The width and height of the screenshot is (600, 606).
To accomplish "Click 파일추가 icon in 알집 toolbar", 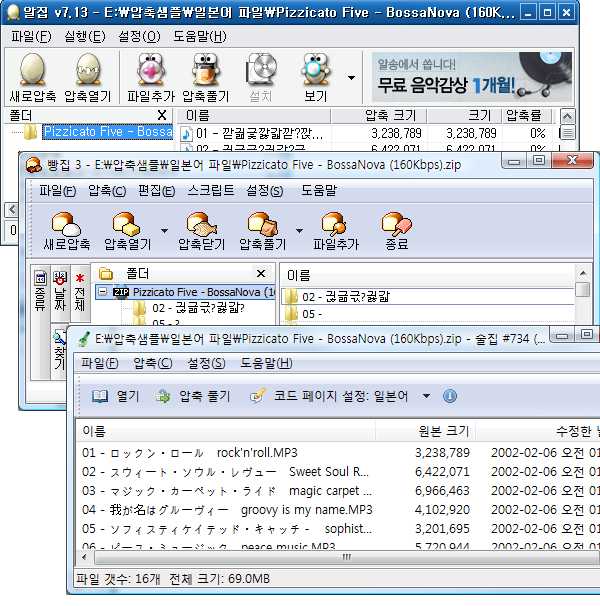I will point(151,70).
